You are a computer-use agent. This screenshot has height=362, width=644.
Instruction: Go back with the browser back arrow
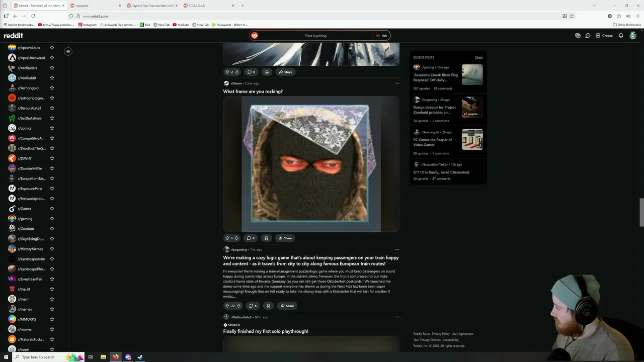click(x=15, y=16)
